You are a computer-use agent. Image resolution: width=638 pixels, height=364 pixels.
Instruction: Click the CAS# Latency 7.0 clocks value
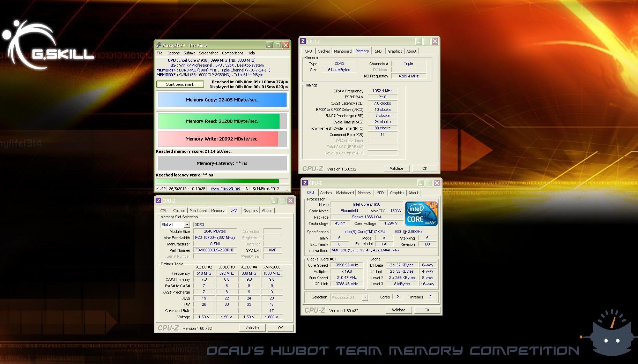(383, 103)
